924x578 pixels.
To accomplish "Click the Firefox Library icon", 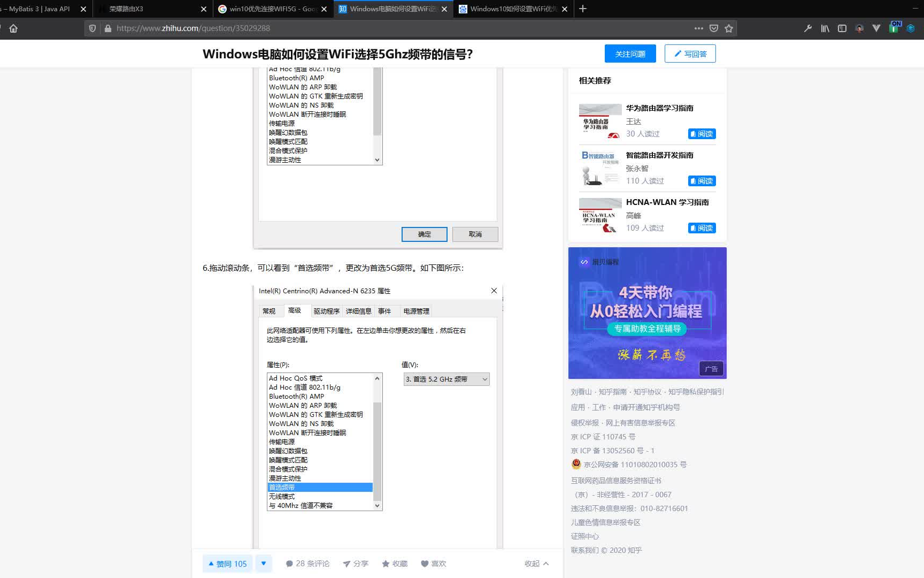I will point(825,28).
